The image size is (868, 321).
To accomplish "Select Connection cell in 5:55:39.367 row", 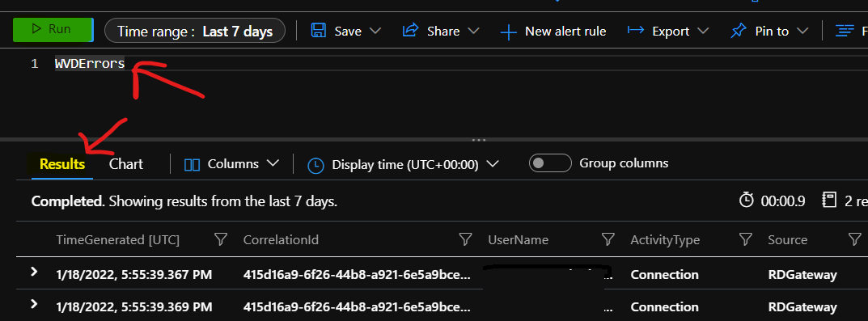I will pyautogui.click(x=664, y=275).
